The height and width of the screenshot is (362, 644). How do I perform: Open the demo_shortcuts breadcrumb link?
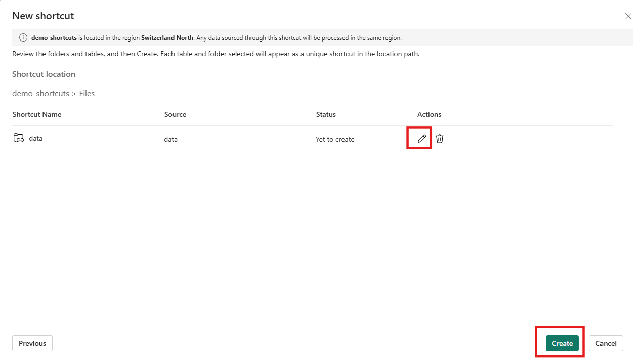(40, 93)
